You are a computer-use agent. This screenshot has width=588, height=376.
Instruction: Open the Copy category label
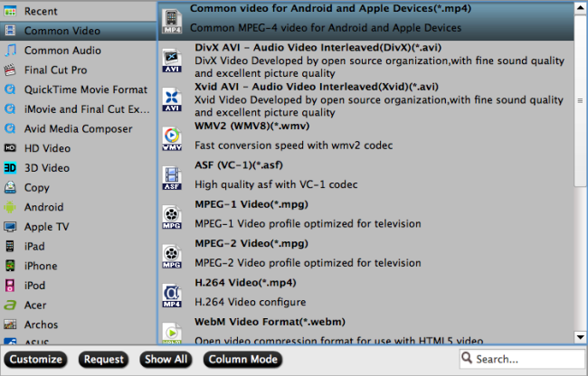pyautogui.click(x=37, y=188)
